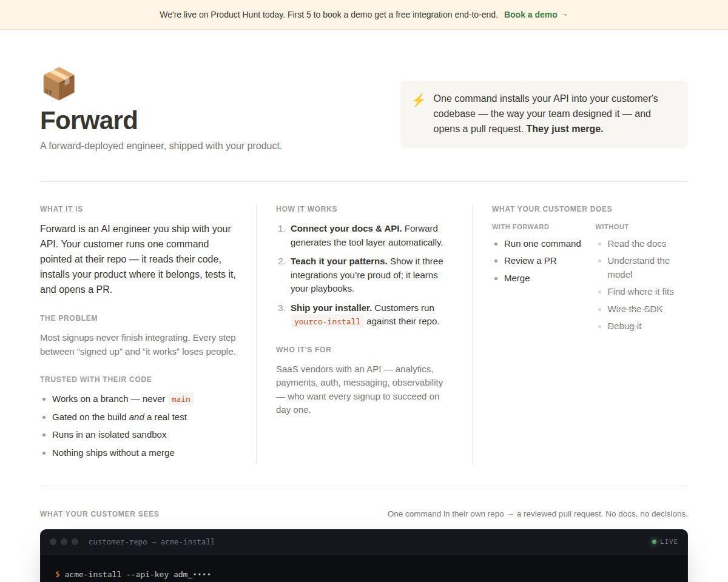Click the 'WHAT YOUR CUSTOMER DOES' heading
Image resolution: width=728 pixels, height=582 pixels.
pyautogui.click(x=552, y=209)
